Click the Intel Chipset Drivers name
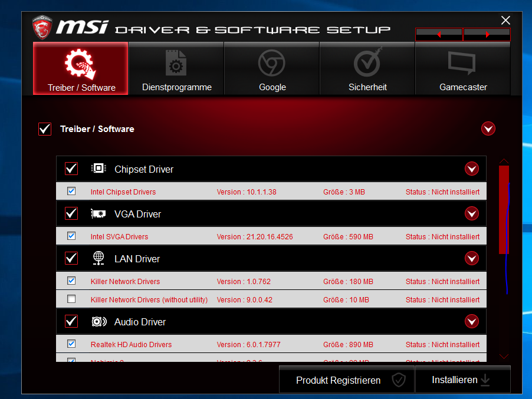The width and height of the screenshot is (532, 399). pos(123,192)
